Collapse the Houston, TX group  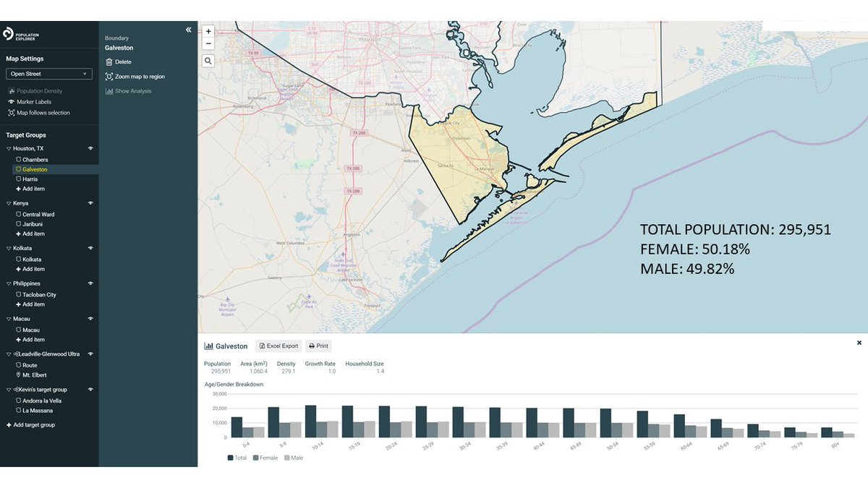pyautogui.click(x=9, y=148)
